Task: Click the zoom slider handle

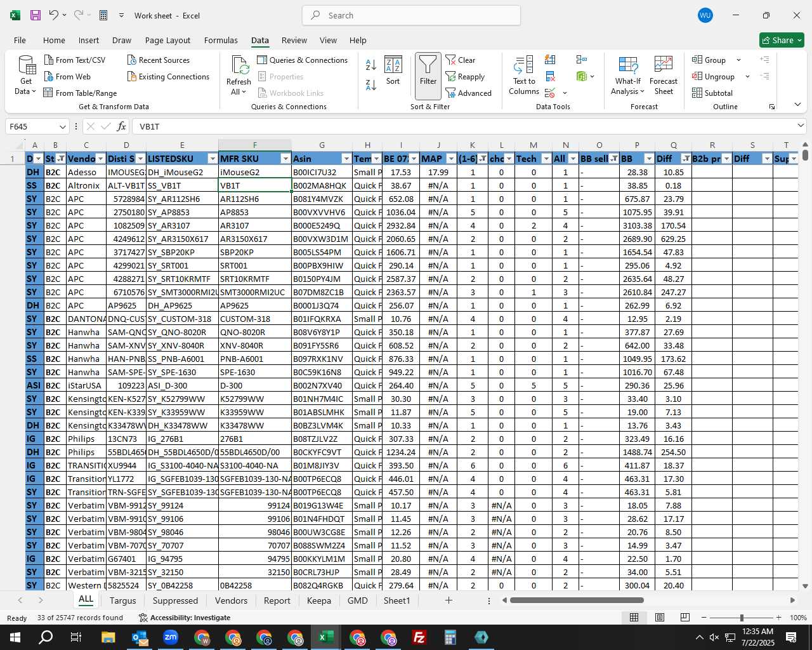Action: pos(742,618)
